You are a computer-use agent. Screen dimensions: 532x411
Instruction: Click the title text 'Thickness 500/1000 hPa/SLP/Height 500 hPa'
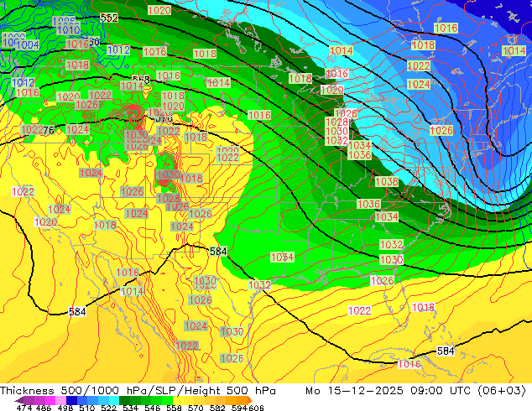[x=138, y=391]
